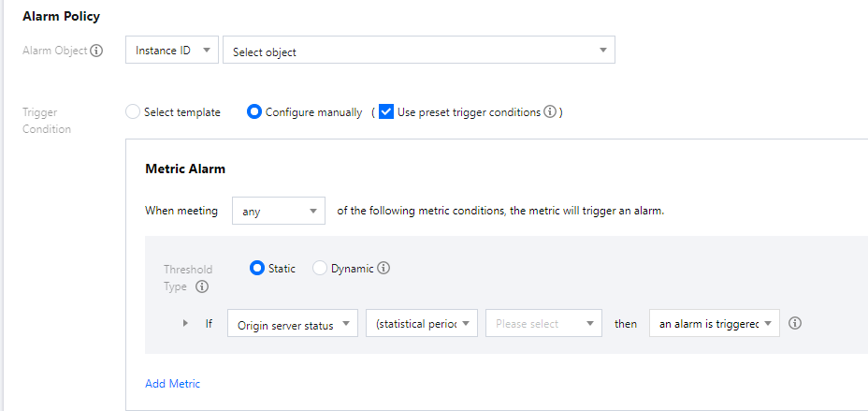Click info icon under Threshold Type label
The image size is (868, 411).
click(x=202, y=287)
